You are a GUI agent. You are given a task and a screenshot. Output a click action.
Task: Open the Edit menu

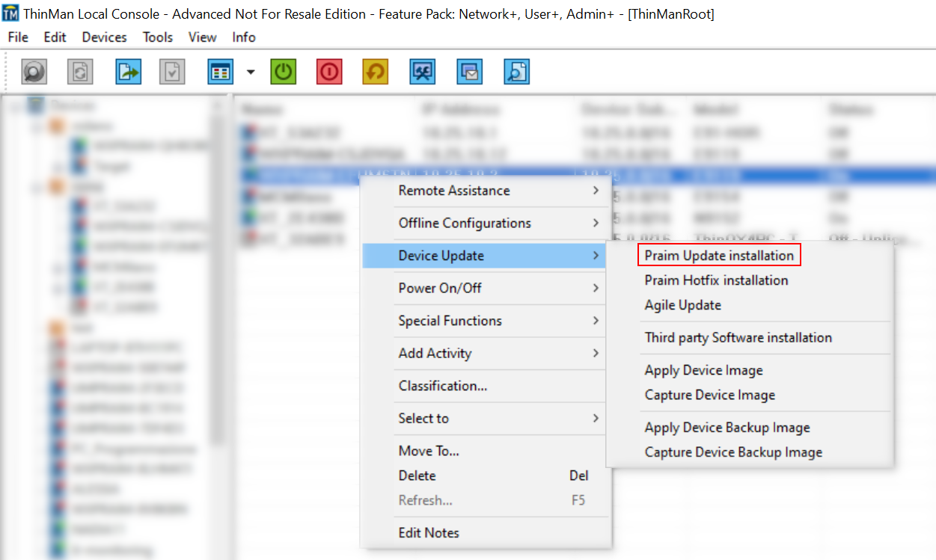tap(55, 37)
